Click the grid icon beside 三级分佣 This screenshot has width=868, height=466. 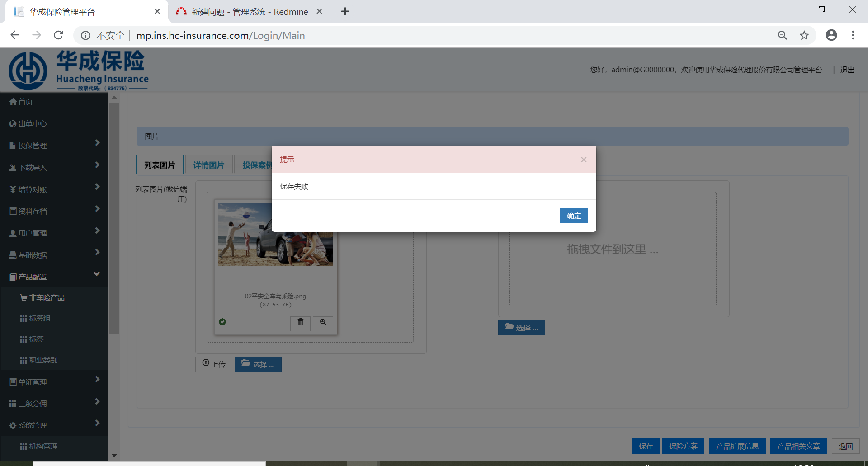tap(13, 404)
